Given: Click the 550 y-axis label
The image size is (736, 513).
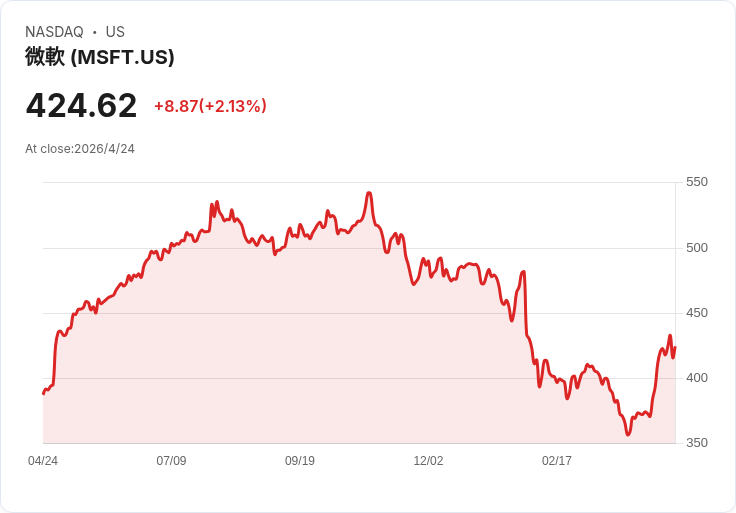Looking at the screenshot, I should [x=697, y=182].
